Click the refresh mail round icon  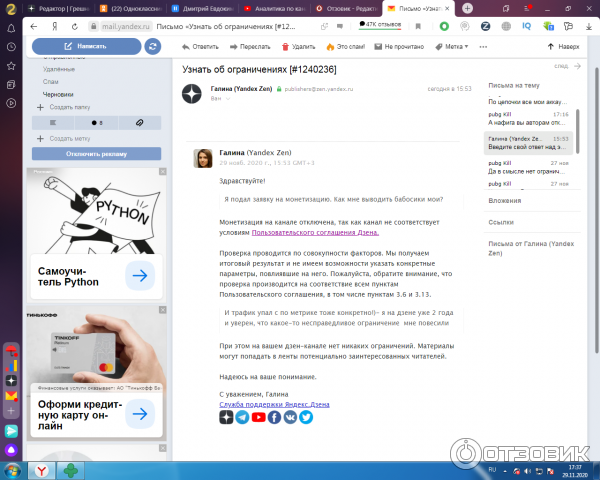(153, 46)
